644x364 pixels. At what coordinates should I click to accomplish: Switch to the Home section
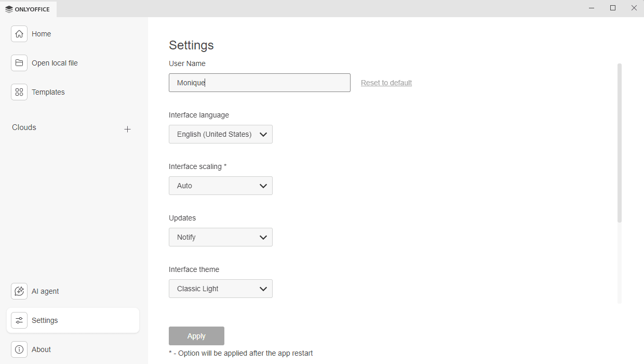pos(41,33)
